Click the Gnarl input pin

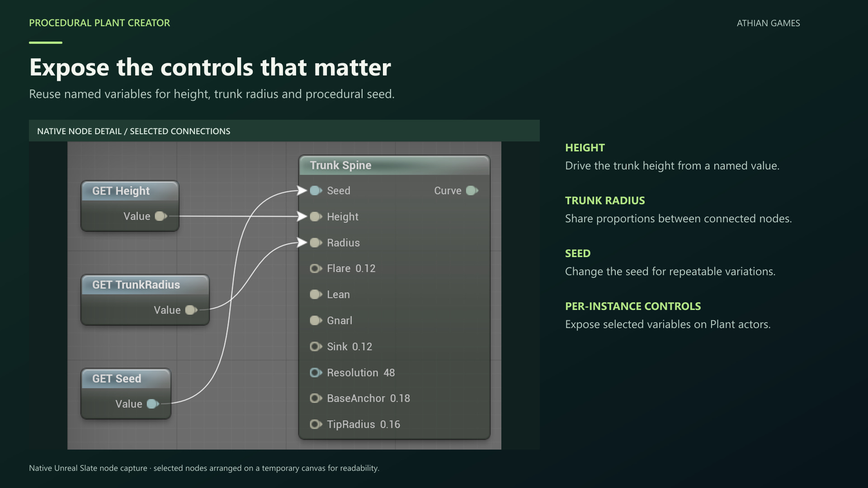(x=316, y=321)
